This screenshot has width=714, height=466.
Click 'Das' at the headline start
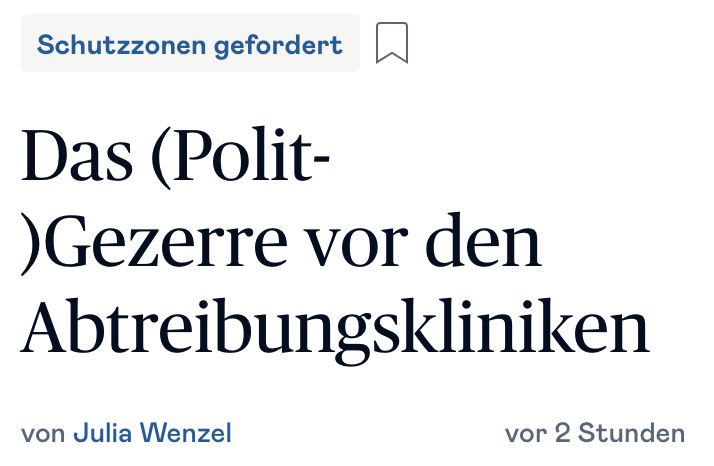pos(76,156)
